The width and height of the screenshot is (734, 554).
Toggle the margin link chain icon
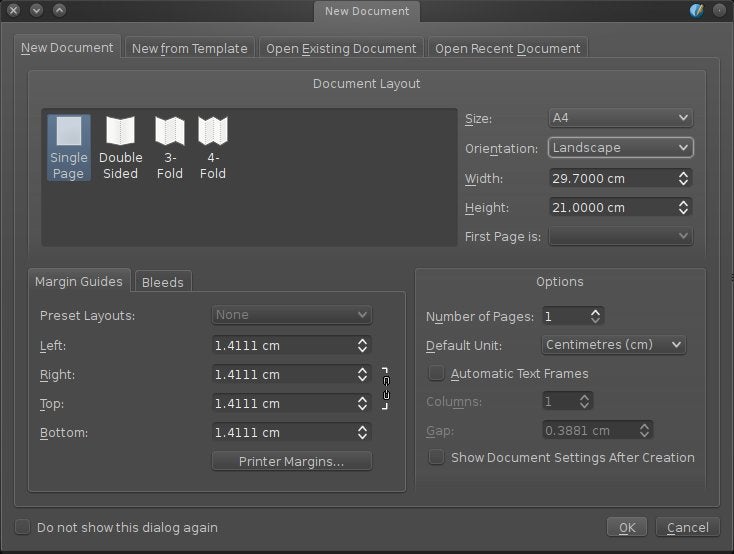click(x=386, y=388)
